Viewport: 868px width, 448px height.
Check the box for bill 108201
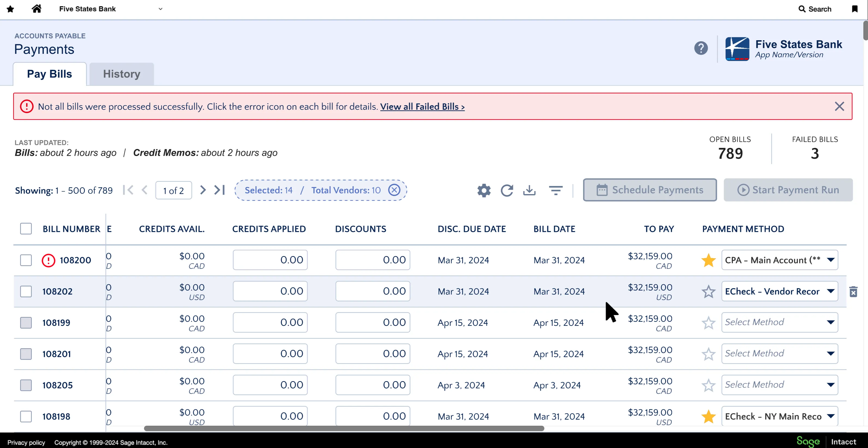26,354
